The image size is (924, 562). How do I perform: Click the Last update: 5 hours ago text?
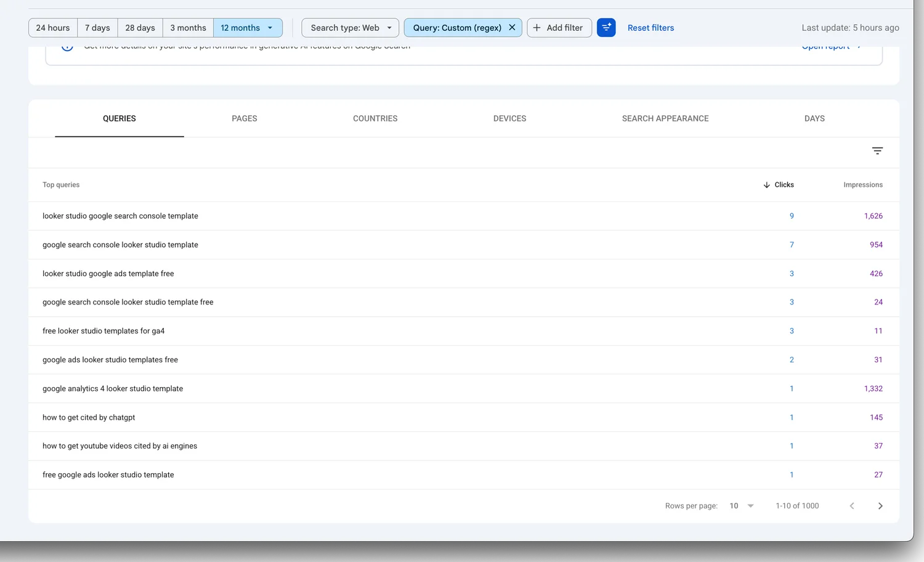pyautogui.click(x=850, y=28)
